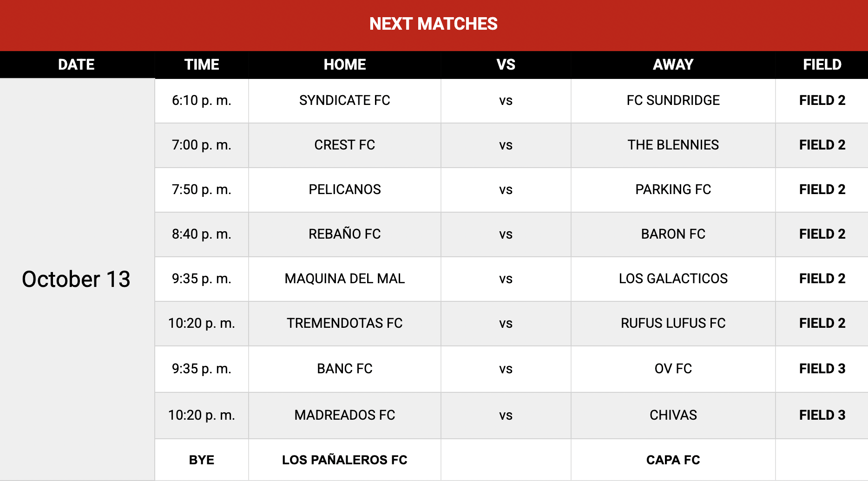Select CAPA FC bye team cell

[x=673, y=460]
